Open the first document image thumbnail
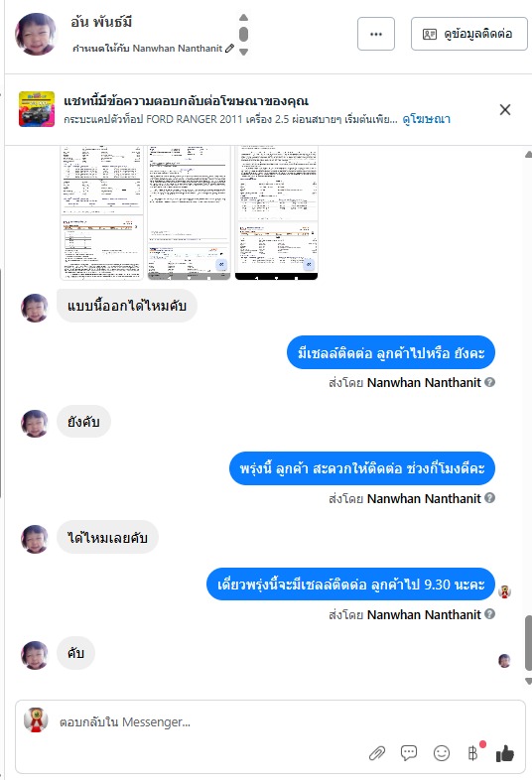This screenshot has height=780, width=532. pos(101,212)
